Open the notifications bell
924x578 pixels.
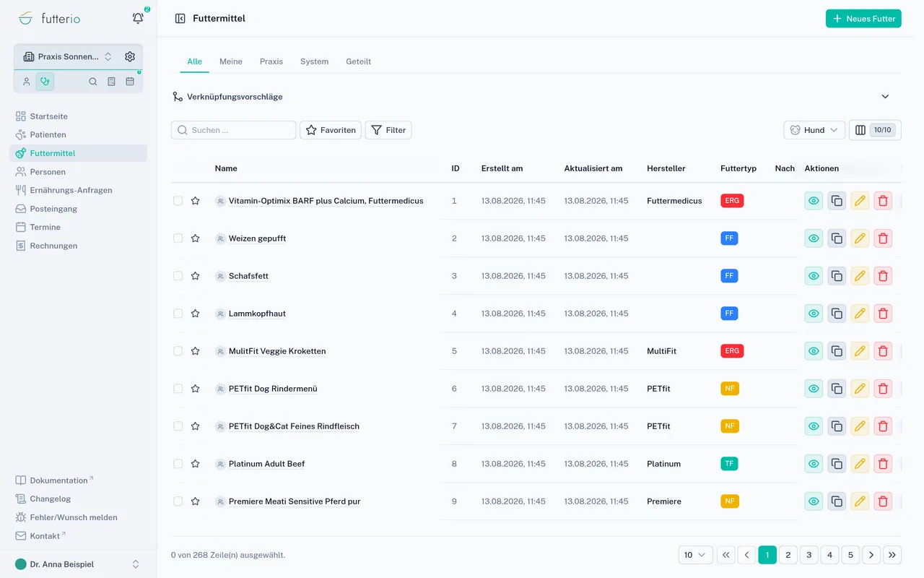[138, 18]
